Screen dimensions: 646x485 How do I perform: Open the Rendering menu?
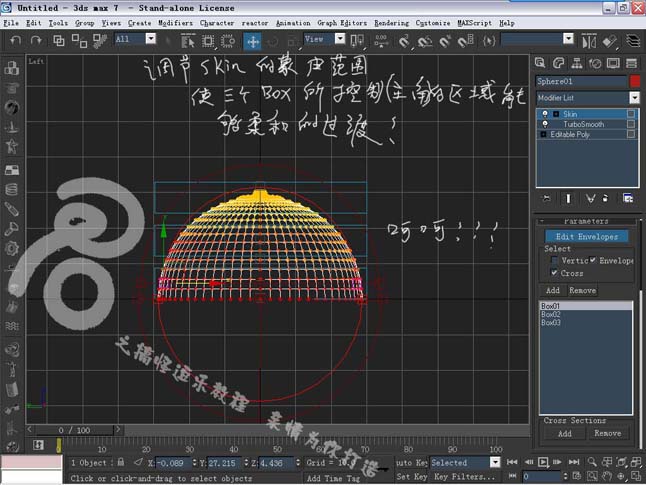(392, 23)
